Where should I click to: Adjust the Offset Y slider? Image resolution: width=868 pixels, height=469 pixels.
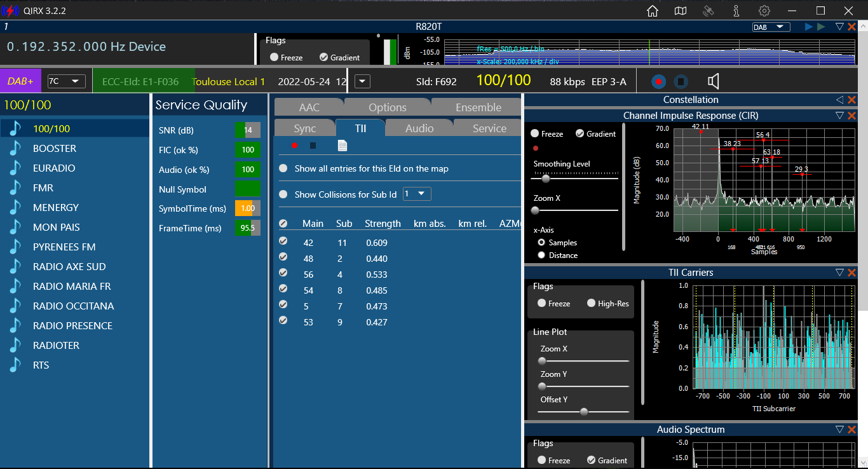[583, 412]
